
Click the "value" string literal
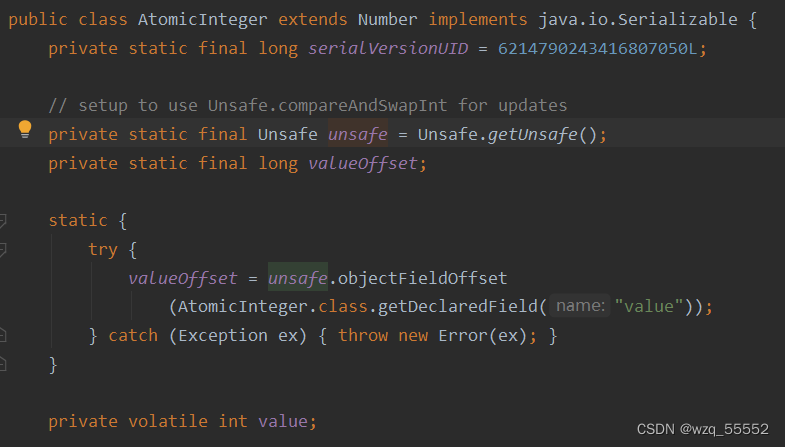coord(649,307)
